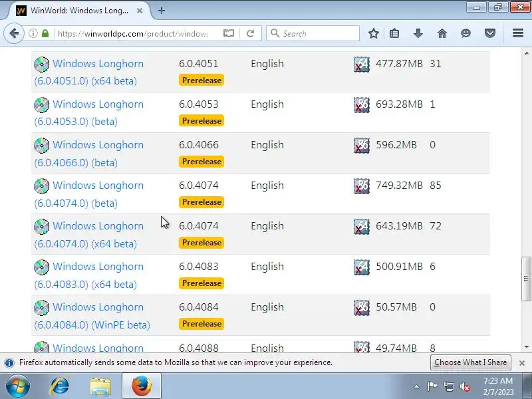The height and width of the screenshot is (399, 532).
Task: Open the Hello chat smiley icon
Action: tap(466, 33)
